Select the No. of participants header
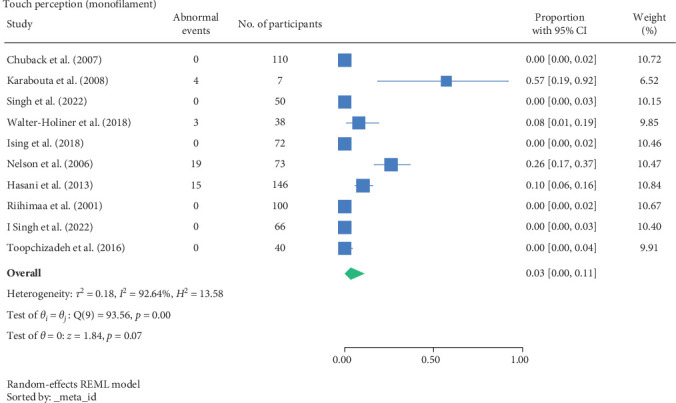This screenshot has height=403, width=676. (280, 24)
